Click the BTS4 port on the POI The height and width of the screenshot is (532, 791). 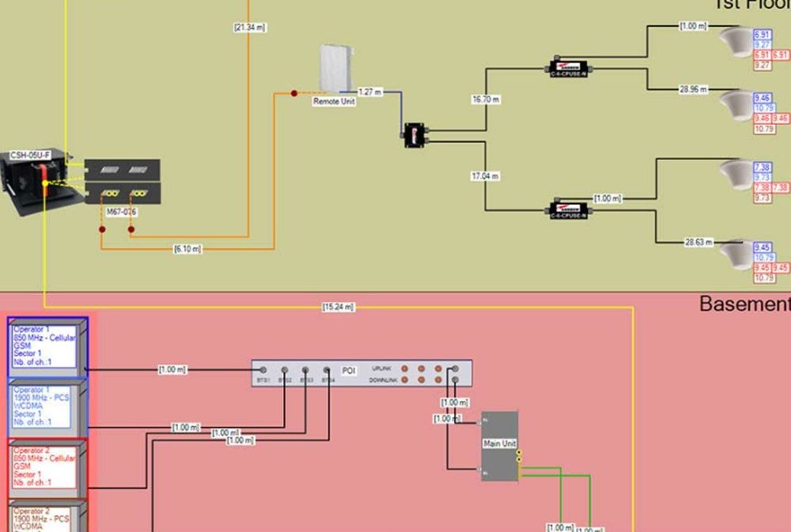[327, 370]
